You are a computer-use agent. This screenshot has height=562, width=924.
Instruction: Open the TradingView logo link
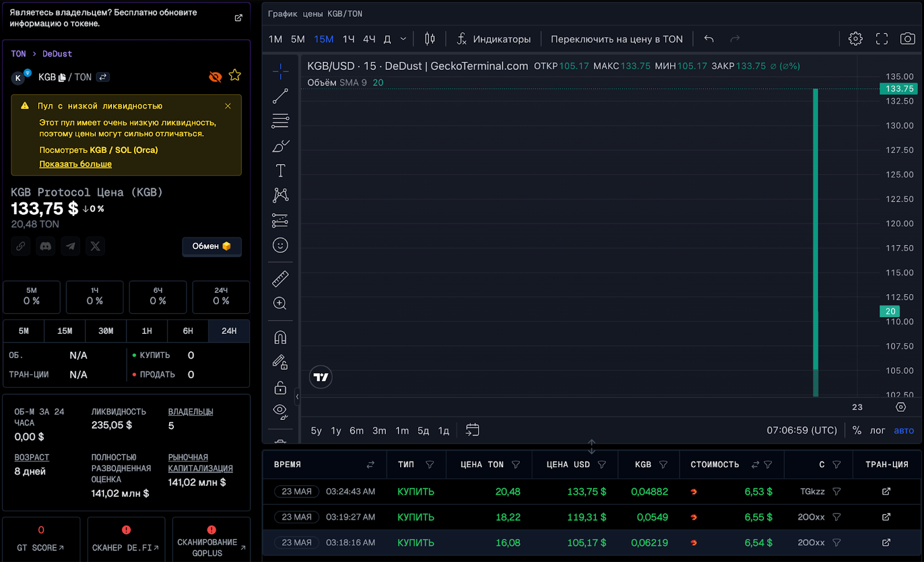(x=321, y=377)
